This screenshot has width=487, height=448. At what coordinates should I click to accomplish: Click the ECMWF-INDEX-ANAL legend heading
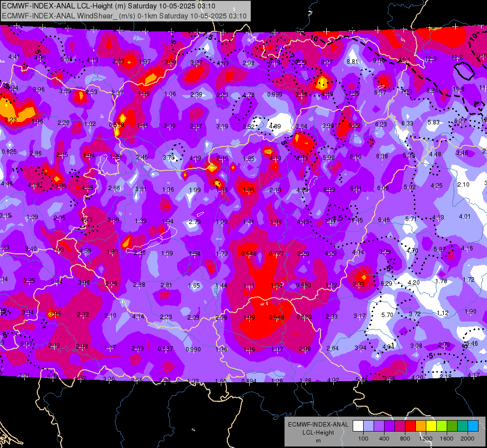pos(318,425)
